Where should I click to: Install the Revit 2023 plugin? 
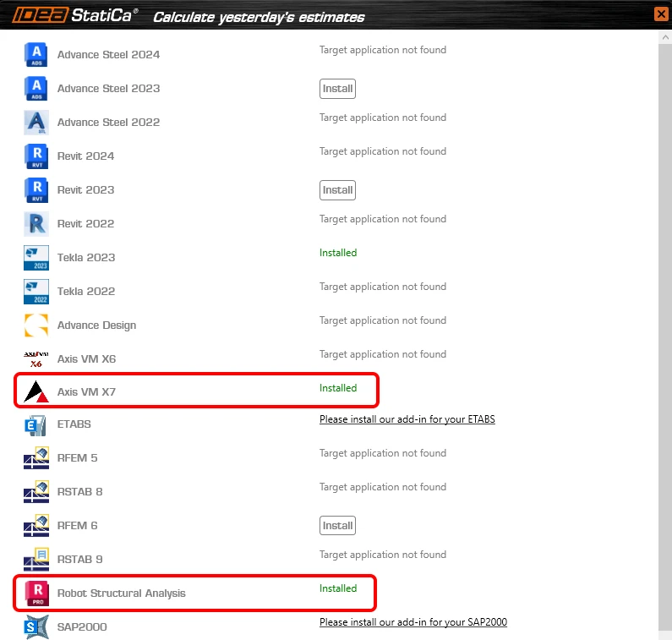[x=337, y=190]
